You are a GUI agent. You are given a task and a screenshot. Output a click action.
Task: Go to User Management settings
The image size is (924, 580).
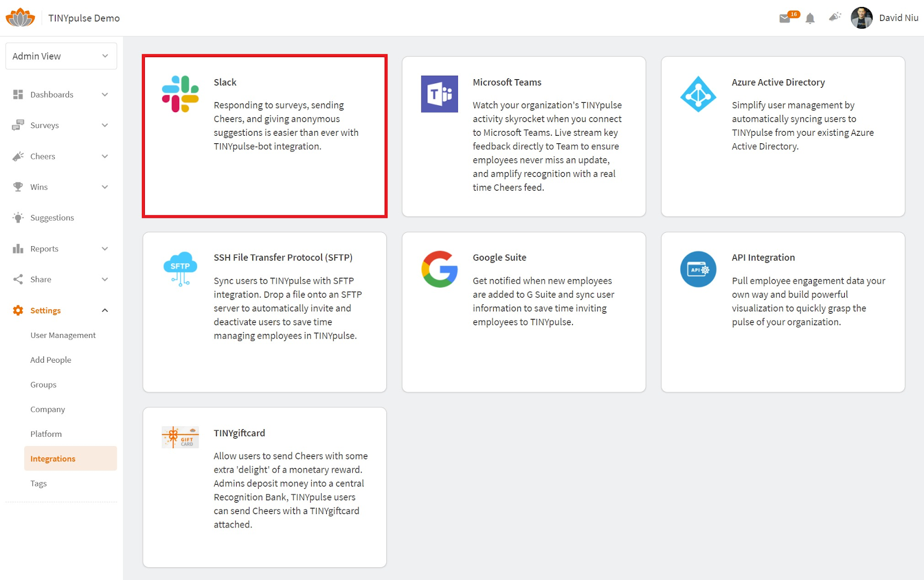click(x=63, y=335)
